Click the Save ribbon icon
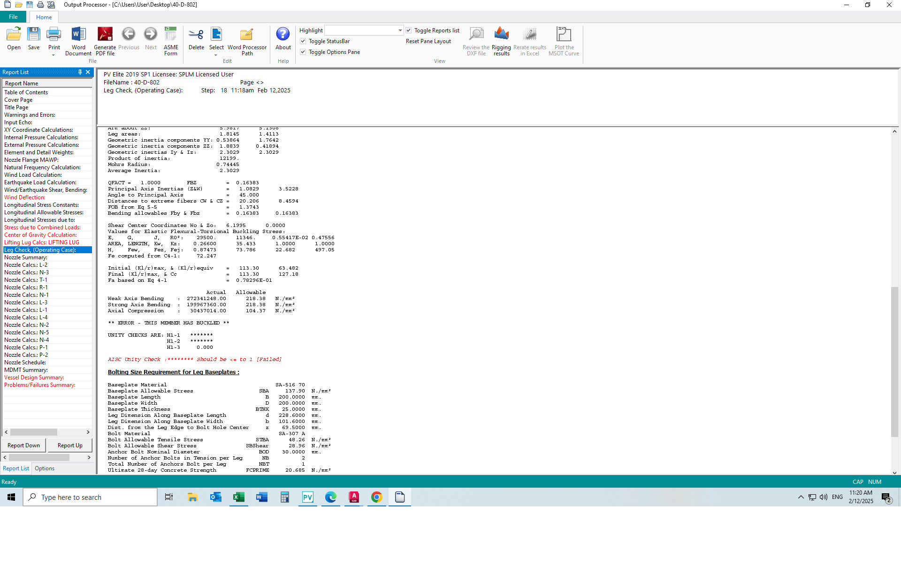This screenshot has height=588, width=901. [34, 38]
